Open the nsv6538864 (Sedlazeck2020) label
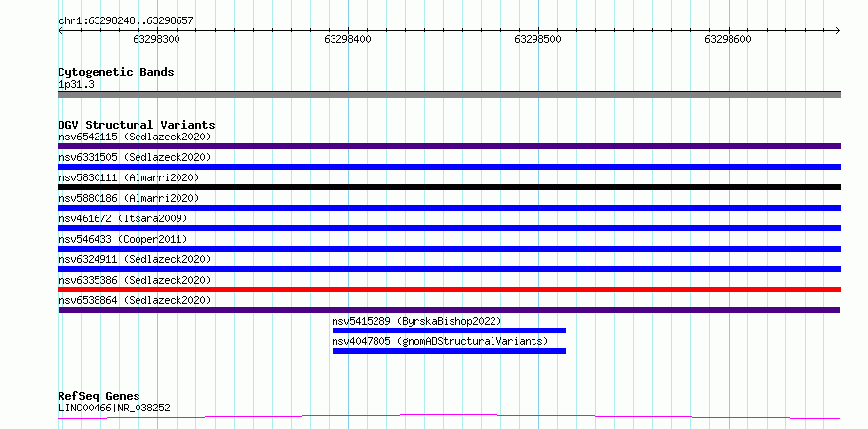868x429 pixels. pos(135,300)
